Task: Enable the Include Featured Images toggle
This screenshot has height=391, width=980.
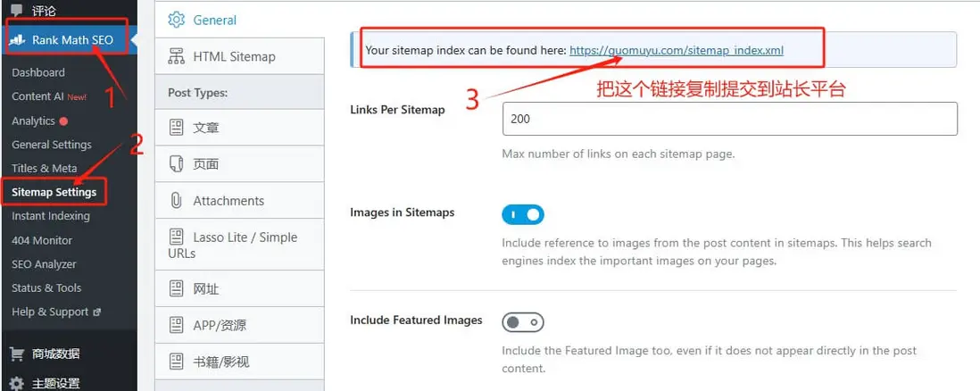Action: (523, 321)
